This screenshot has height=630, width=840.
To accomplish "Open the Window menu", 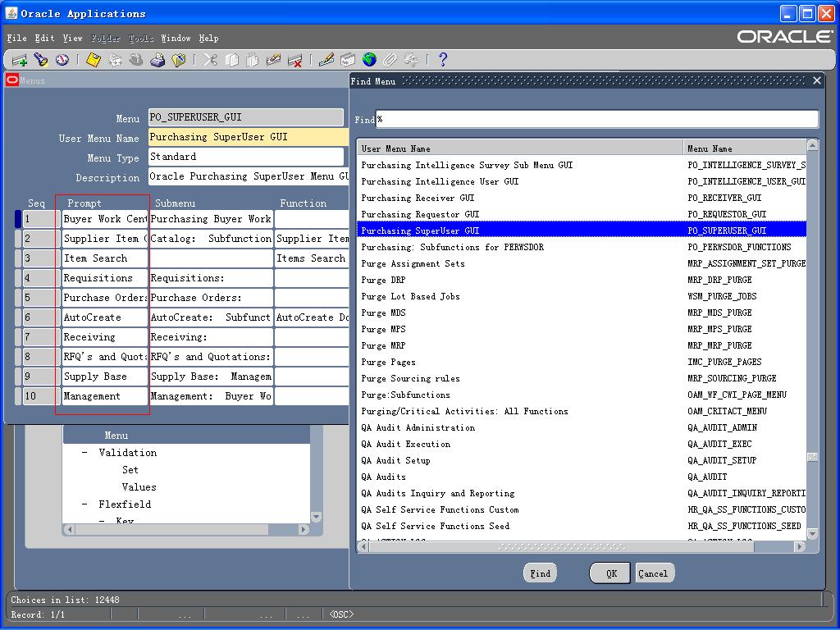I will [176, 38].
